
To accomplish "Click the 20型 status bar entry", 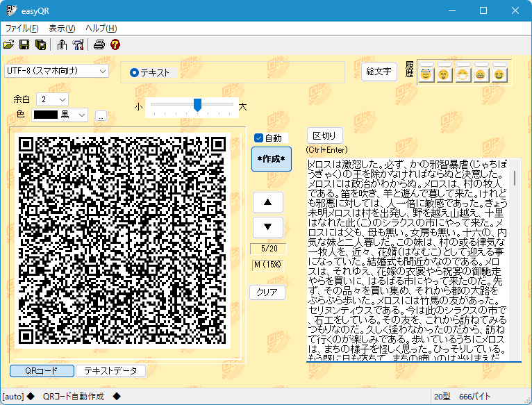I will 442,397.
